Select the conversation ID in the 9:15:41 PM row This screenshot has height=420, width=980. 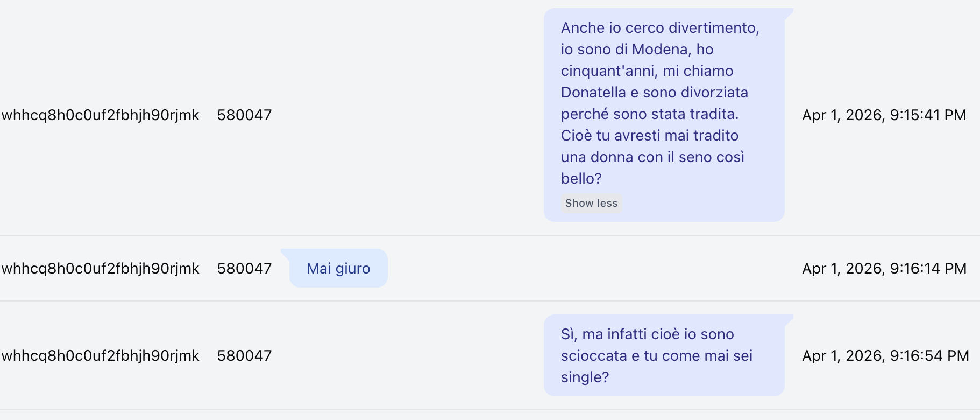[101, 115]
